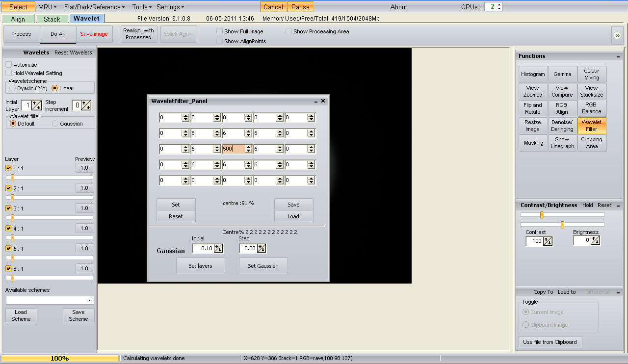Screen dimensions: 628x364
Task: Open the Settings menu
Action: (x=170, y=7)
